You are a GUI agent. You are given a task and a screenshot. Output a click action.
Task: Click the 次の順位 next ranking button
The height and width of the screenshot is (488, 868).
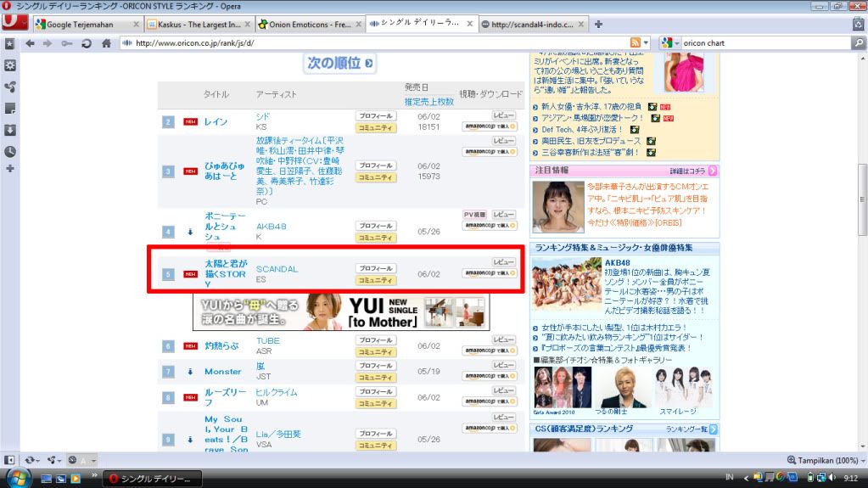click(x=339, y=64)
